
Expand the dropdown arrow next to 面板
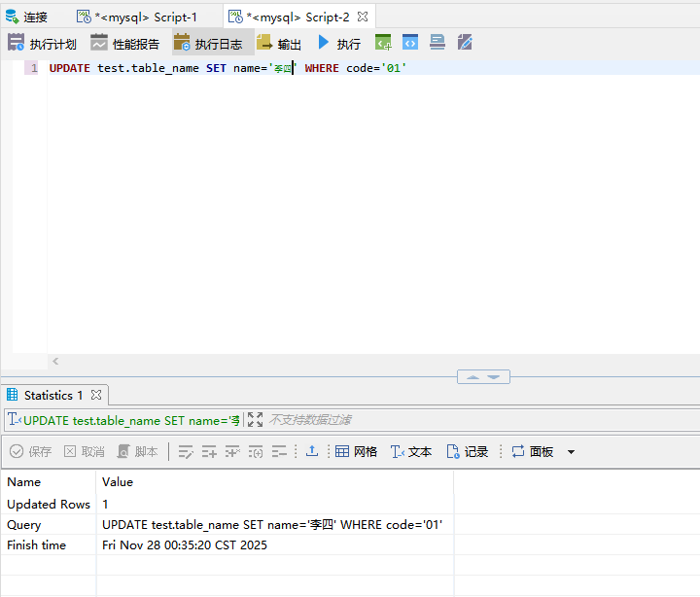click(x=571, y=452)
